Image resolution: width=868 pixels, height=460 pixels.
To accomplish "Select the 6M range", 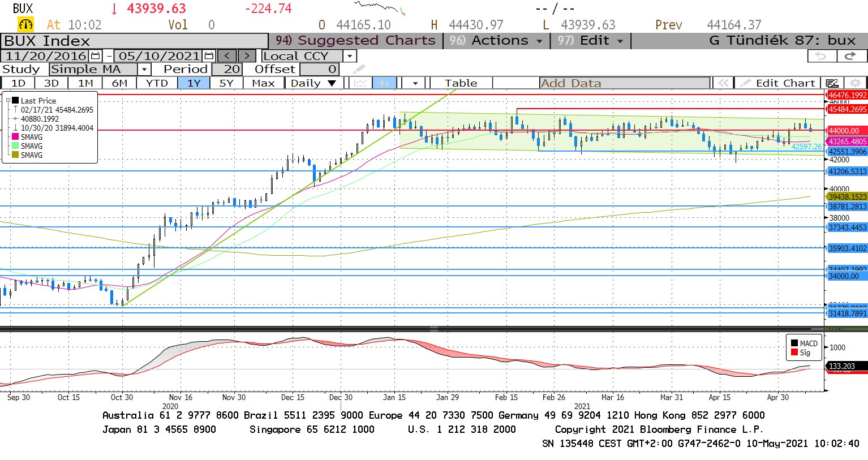I will [119, 83].
